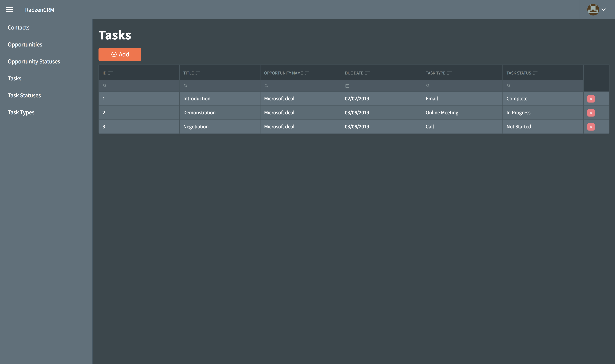Delete the Introduction task row
615x364 pixels.
point(591,99)
